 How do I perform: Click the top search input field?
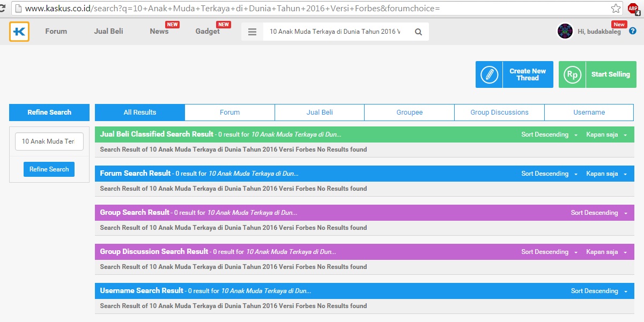(x=335, y=32)
